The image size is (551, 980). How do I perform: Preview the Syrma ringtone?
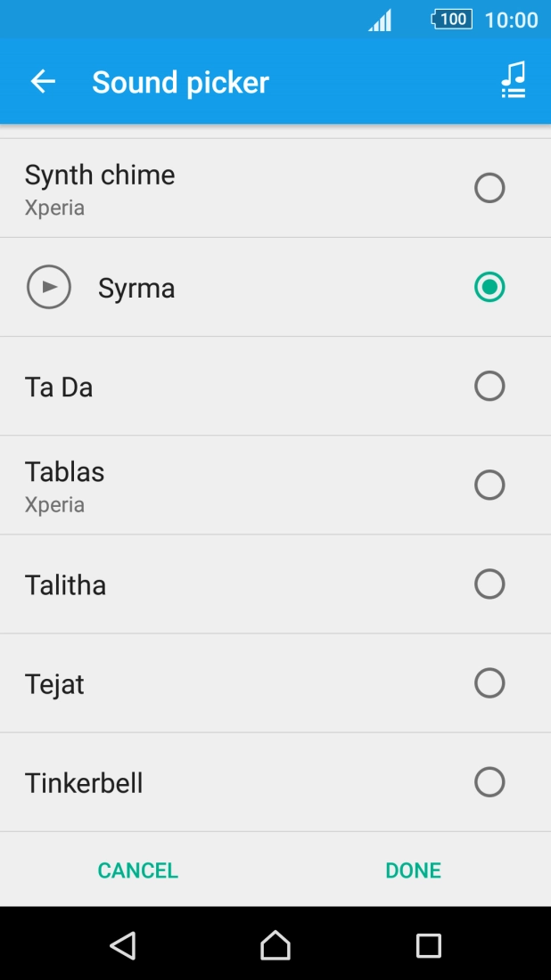click(x=49, y=287)
